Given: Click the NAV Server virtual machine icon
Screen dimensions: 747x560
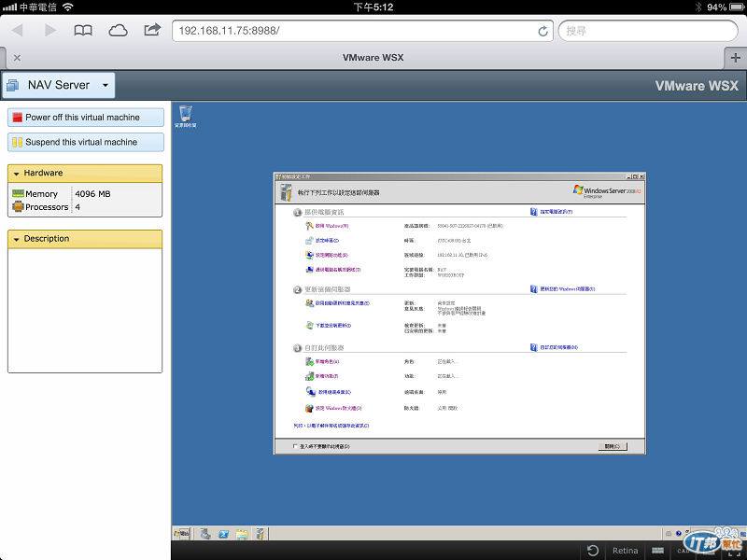Looking at the screenshot, I should click(x=12, y=85).
